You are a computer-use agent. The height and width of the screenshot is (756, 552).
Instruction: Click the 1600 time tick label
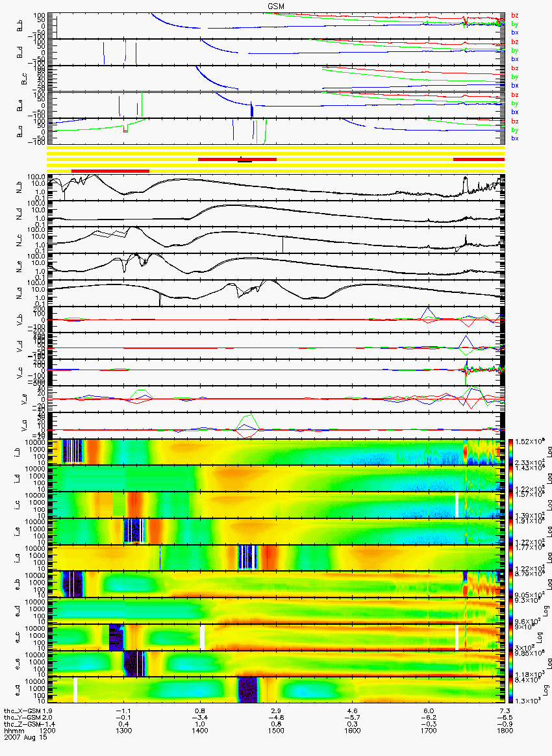click(x=352, y=731)
